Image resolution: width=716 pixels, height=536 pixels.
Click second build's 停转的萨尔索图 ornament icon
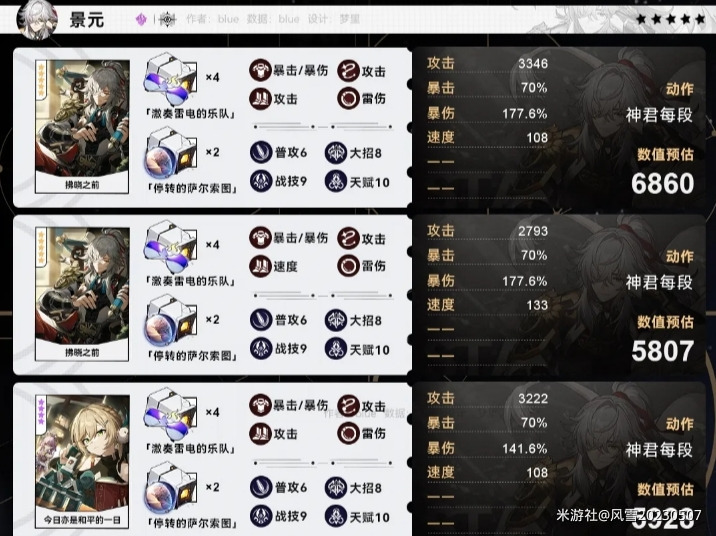click(x=170, y=321)
